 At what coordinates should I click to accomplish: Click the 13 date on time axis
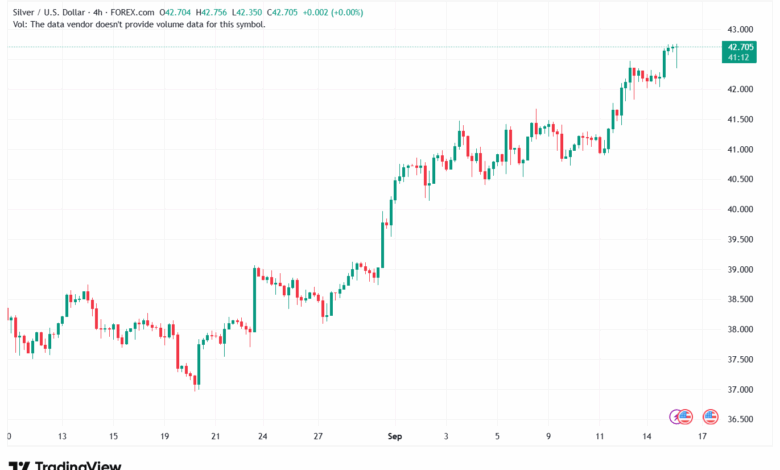pyautogui.click(x=63, y=437)
